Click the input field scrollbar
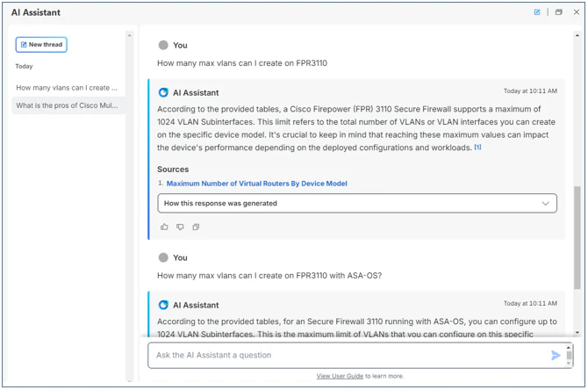The height and width of the screenshot is (390, 588). (x=569, y=355)
